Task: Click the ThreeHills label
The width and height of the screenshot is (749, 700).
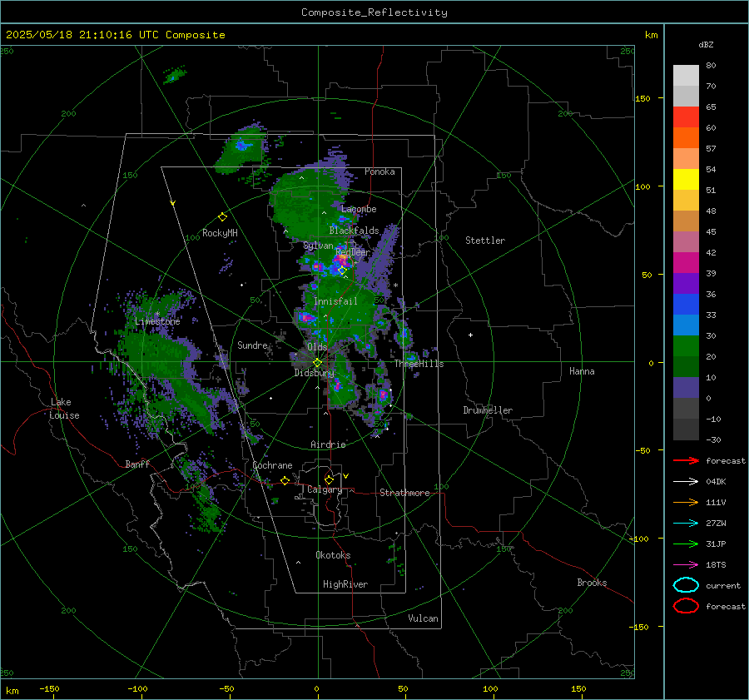Action: click(419, 364)
